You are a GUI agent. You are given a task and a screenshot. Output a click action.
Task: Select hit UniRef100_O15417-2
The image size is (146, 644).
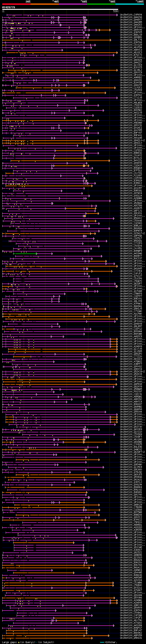(132, 233)
